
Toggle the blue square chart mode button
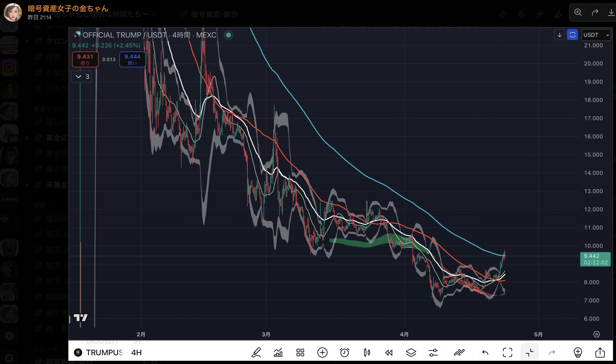(x=572, y=35)
